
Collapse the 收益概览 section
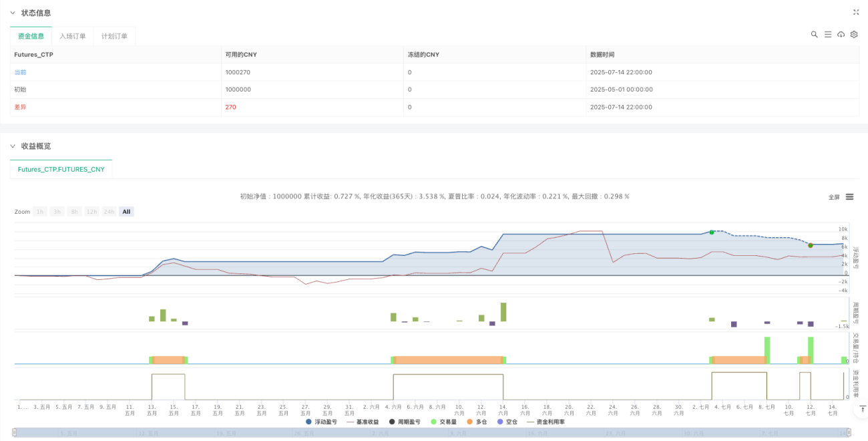point(12,146)
